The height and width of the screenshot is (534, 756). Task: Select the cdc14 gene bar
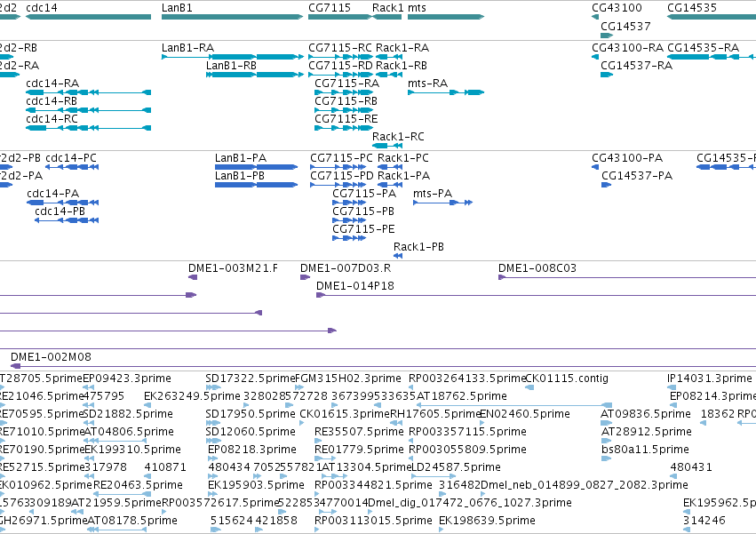point(88,17)
